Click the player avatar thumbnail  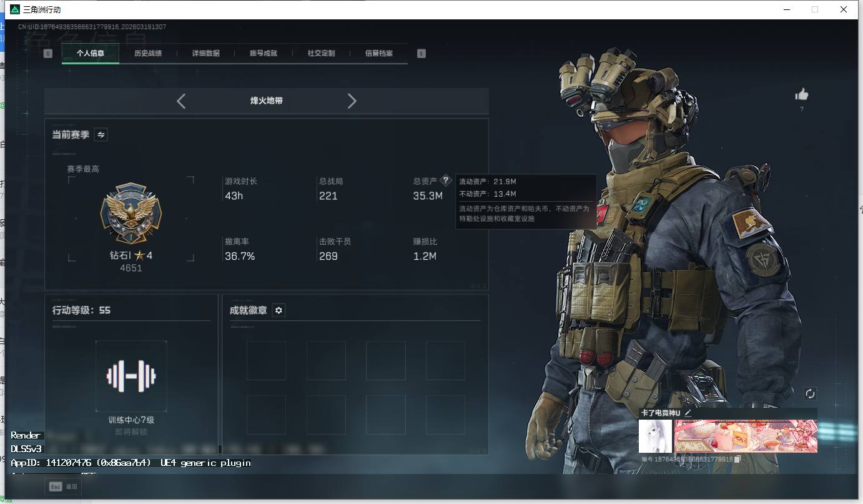click(x=655, y=436)
